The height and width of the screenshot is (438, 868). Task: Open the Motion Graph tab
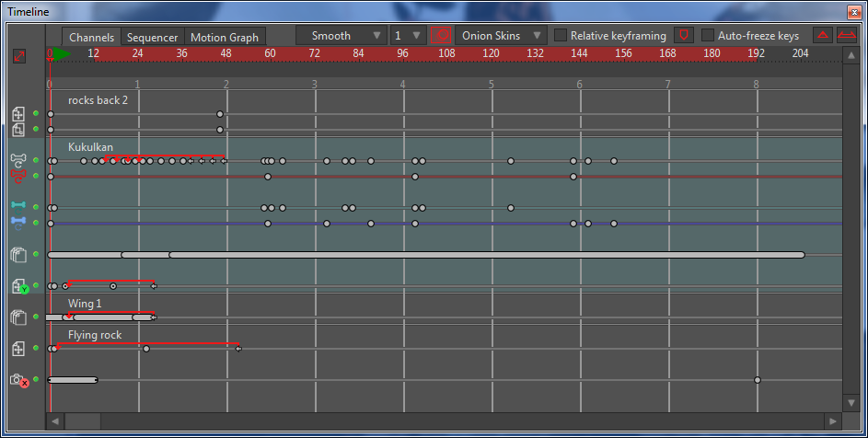pyautogui.click(x=225, y=37)
